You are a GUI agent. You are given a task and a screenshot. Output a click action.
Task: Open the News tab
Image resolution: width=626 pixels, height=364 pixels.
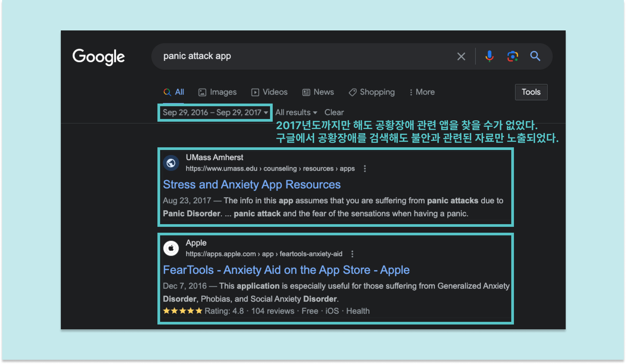point(318,92)
